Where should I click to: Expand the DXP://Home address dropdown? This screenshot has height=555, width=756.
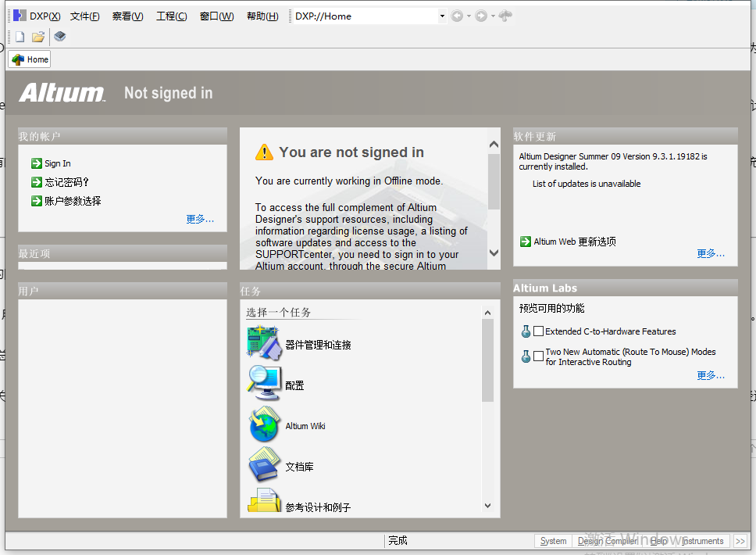click(442, 16)
